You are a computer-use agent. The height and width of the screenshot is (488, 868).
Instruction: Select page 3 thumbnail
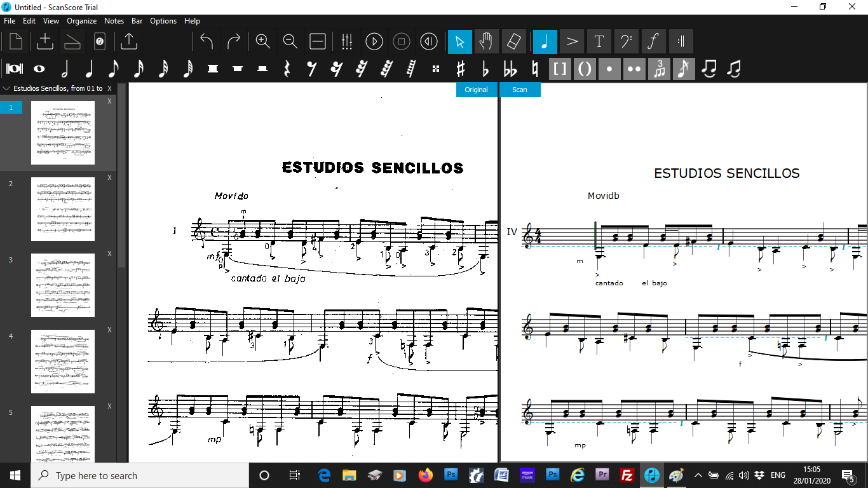tap(63, 285)
